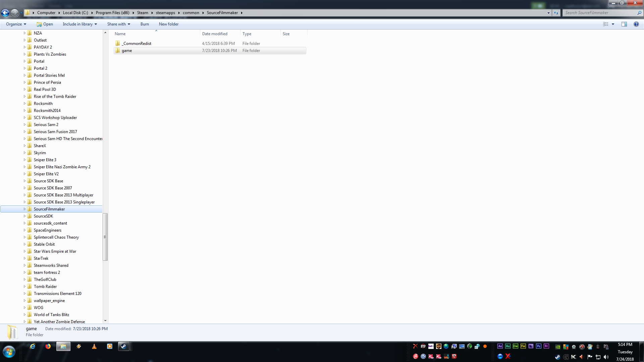Open volume control in system tray
Screen dimensions: 644x362
pyautogui.click(x=606, y=357)
